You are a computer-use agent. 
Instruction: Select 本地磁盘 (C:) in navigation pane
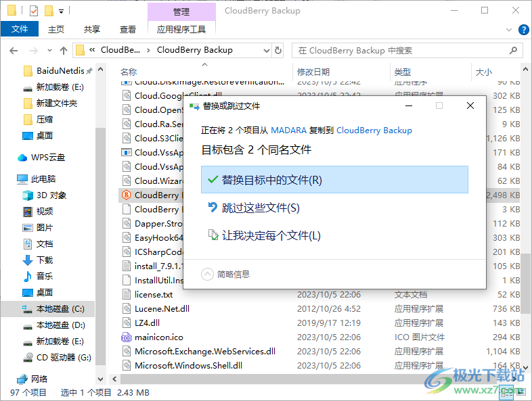tap(48, 309)
